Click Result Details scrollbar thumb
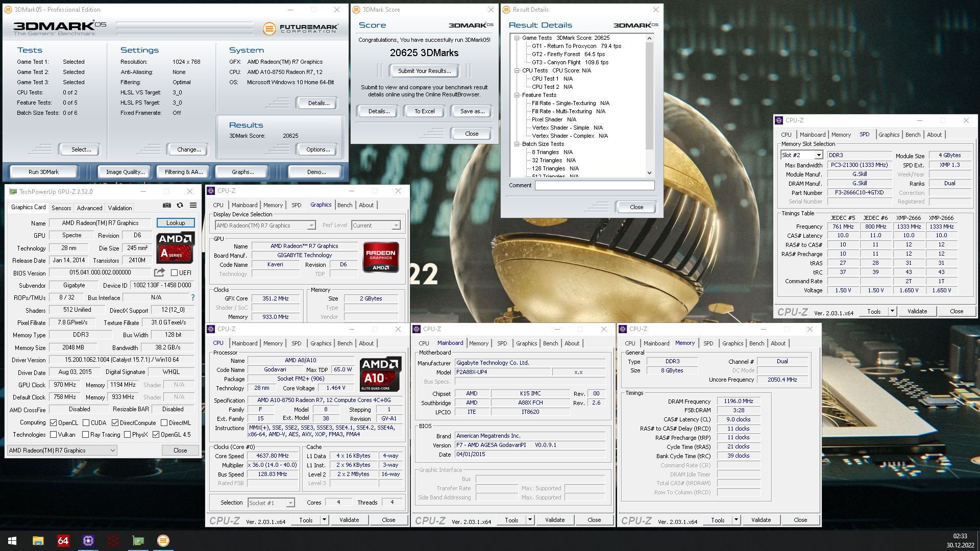Image resolution: width=980 pixels, height=551 pixels. point(649,96)
